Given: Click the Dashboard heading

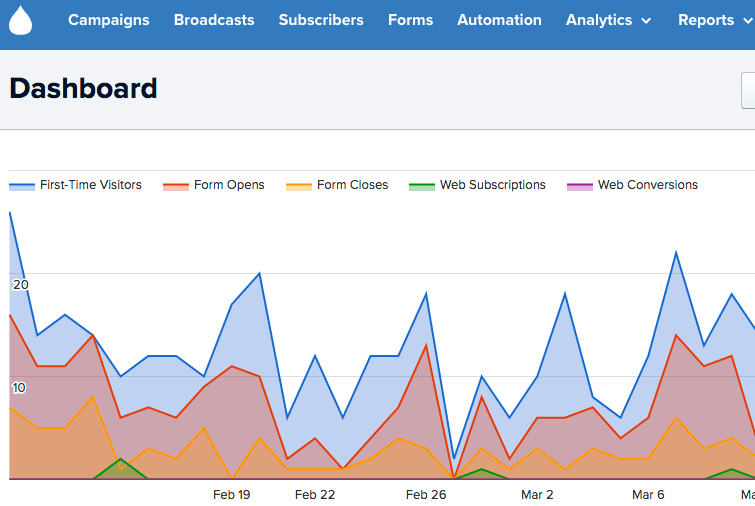Looking at the screenshot, I should (83, 89).
